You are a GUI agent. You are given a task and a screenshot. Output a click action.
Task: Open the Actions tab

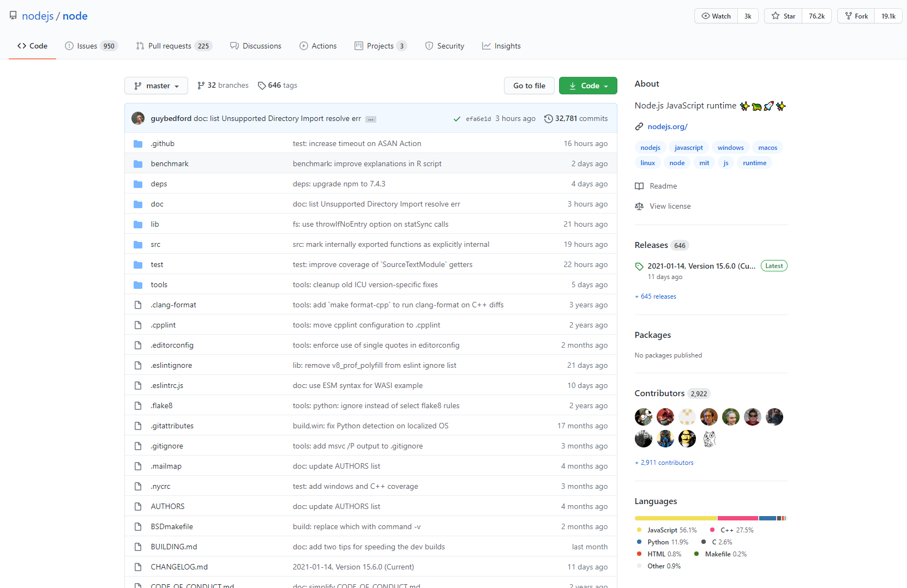click(318, 46)
